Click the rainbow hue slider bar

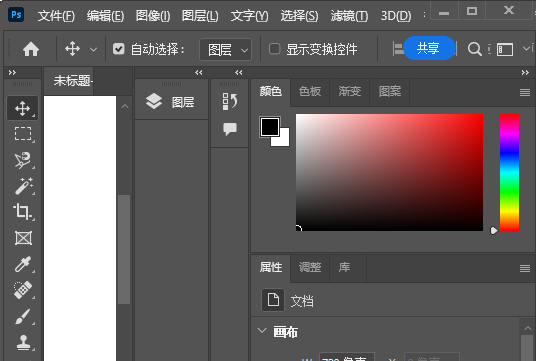509,172
